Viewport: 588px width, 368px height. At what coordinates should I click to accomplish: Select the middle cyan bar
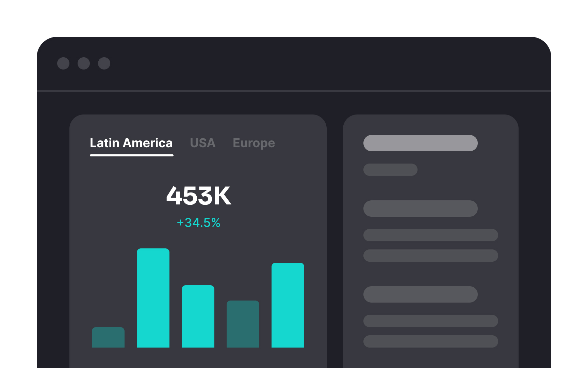[x=198, y=316]
